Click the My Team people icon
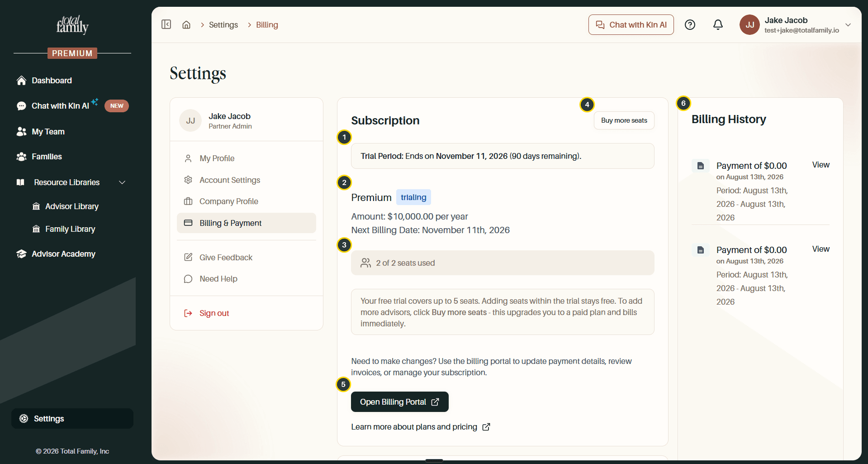Viewport: 868px width, 464px height. coord(21,132)
